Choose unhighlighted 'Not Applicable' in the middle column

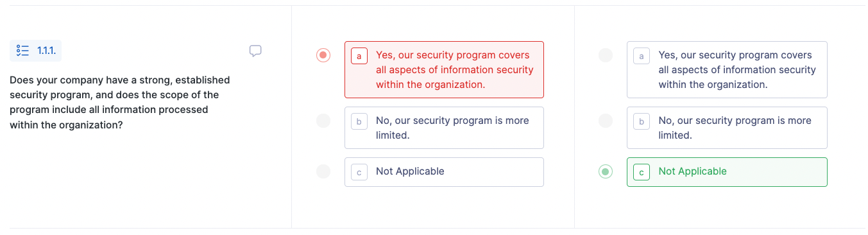(444, 172)
